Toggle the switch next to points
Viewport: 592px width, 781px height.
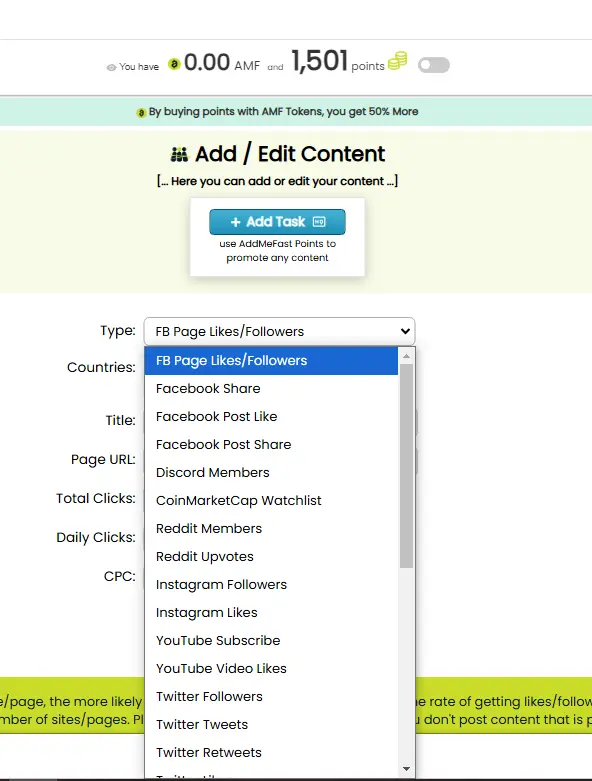point(434,65)
